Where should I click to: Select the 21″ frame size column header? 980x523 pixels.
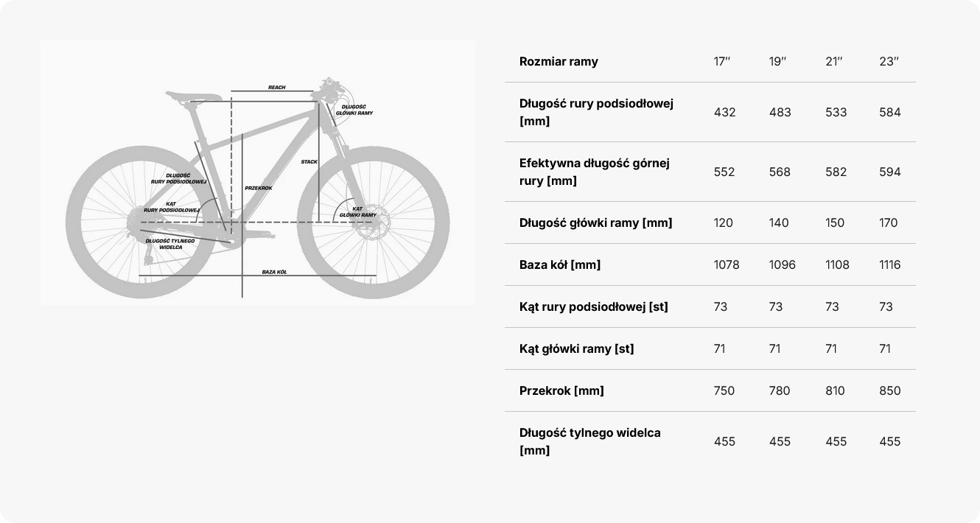833,61
